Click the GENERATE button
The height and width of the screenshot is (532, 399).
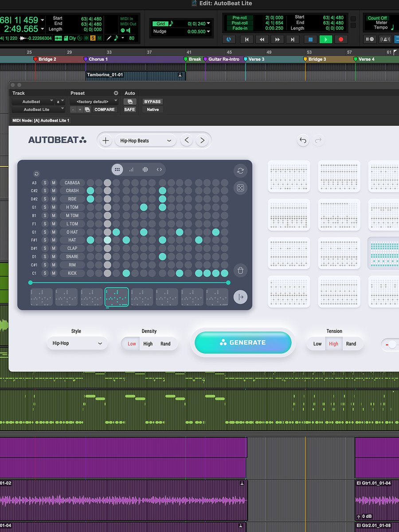pyautogui.click(x=243, y=343)
